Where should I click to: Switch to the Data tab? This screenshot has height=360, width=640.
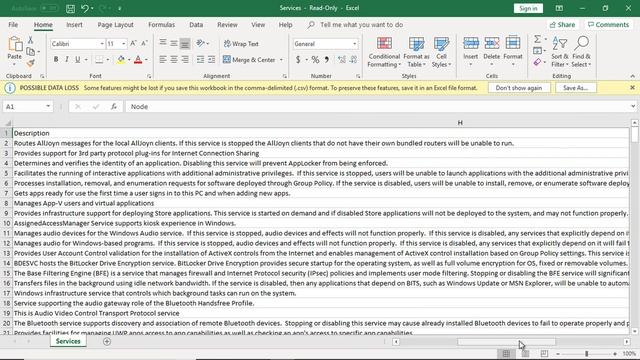click(x=196, y=25)
